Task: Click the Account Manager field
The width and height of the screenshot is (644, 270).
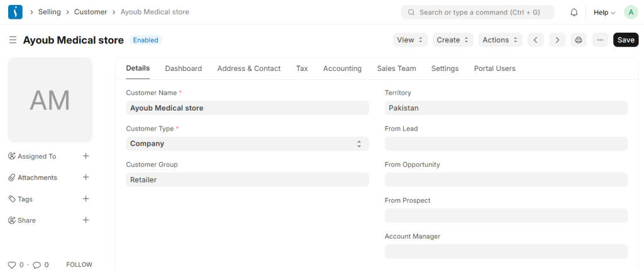Action: pos(506,252)
